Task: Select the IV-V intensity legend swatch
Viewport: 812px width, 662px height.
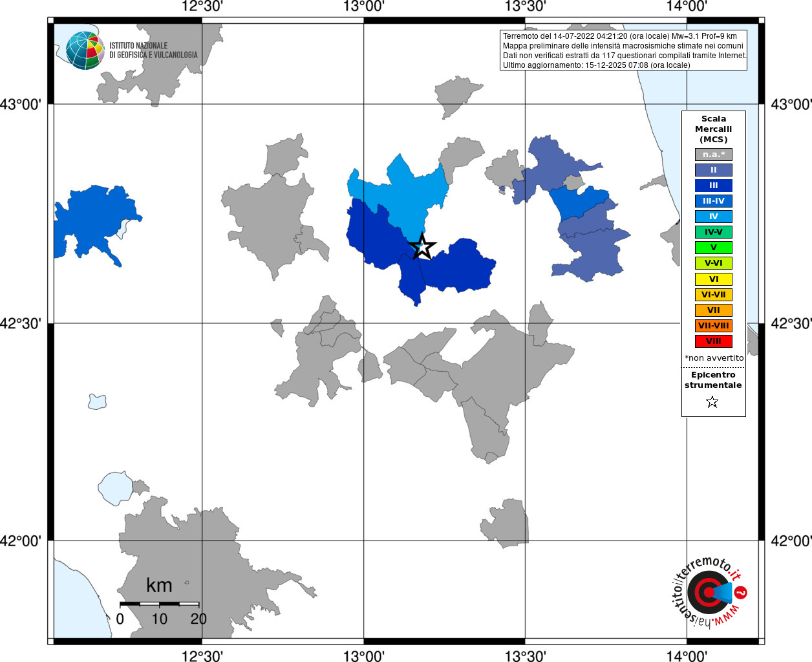Action: [x=714, y=232]
